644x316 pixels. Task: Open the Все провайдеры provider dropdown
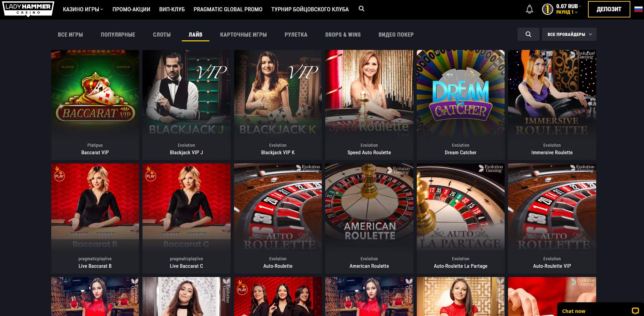tap(569, 34)
